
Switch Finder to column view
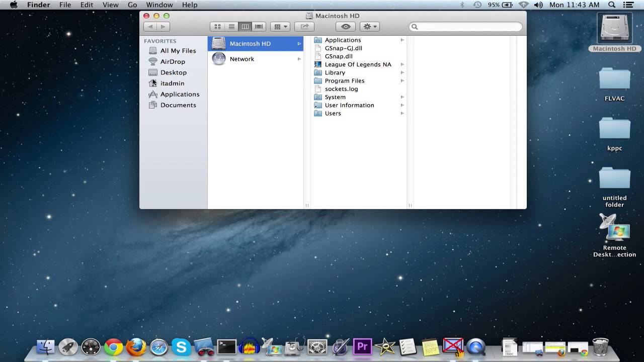point(245,27)
